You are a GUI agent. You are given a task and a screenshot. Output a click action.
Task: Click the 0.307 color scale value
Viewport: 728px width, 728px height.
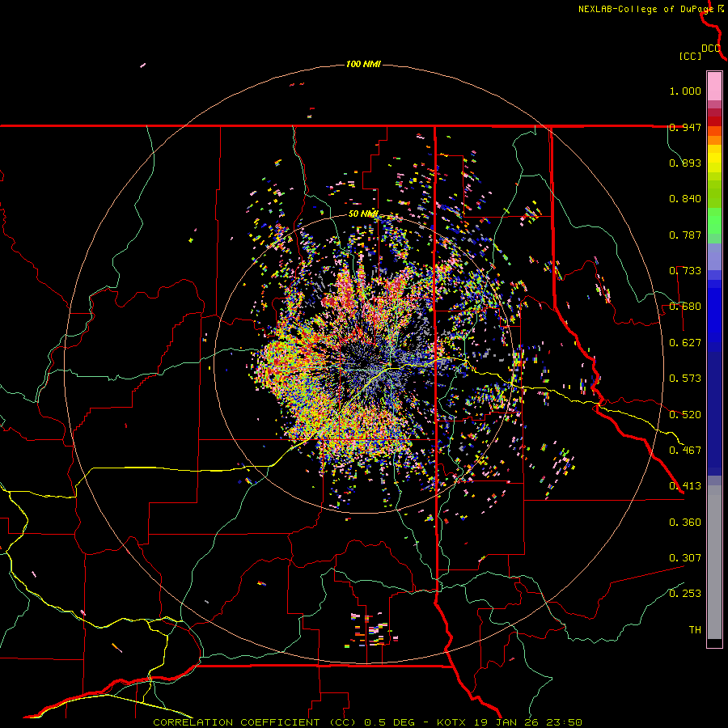coord(685,558)
